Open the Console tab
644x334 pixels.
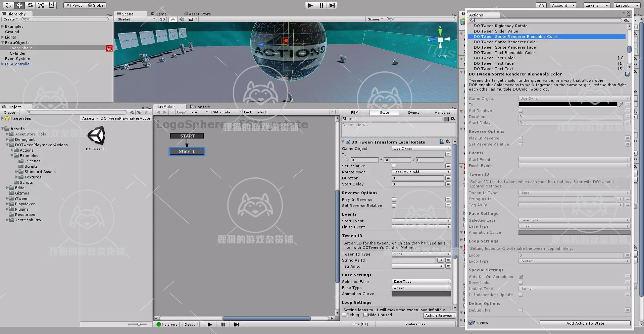point(200,107)
